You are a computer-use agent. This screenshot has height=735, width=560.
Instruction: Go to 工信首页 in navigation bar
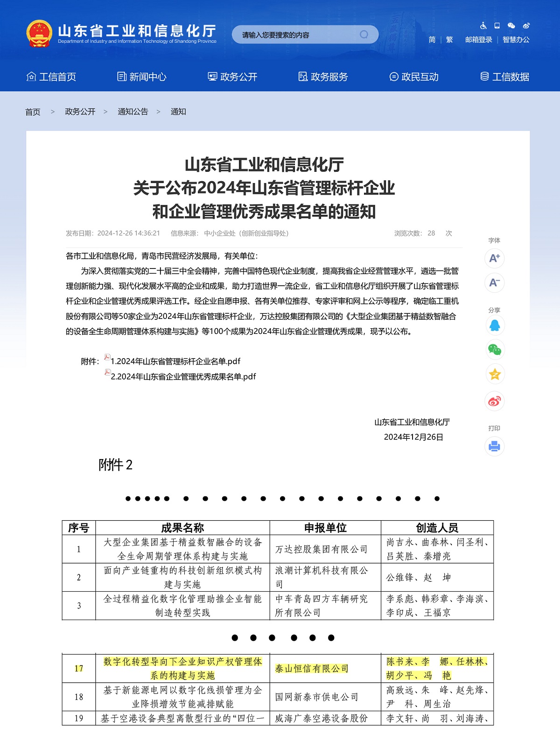coord(51,77)
